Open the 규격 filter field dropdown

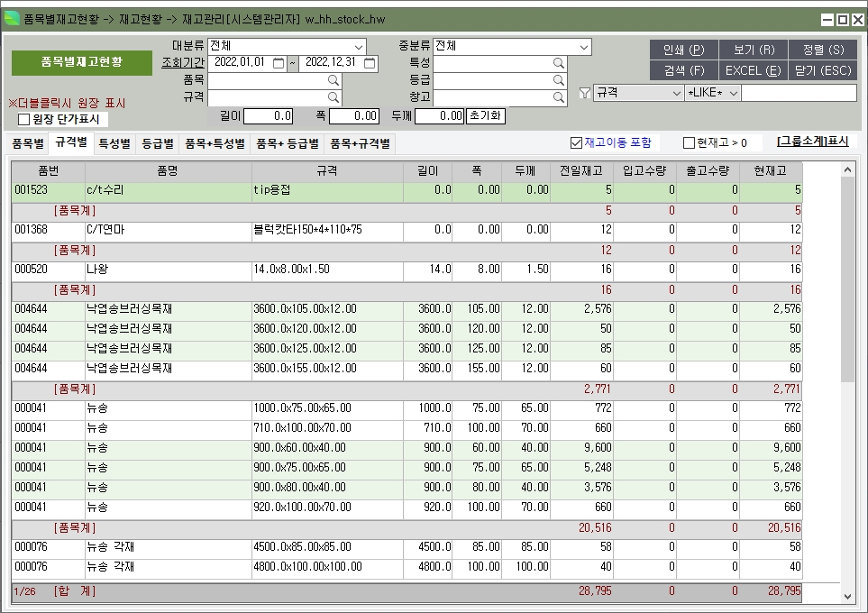coord(676,93)
